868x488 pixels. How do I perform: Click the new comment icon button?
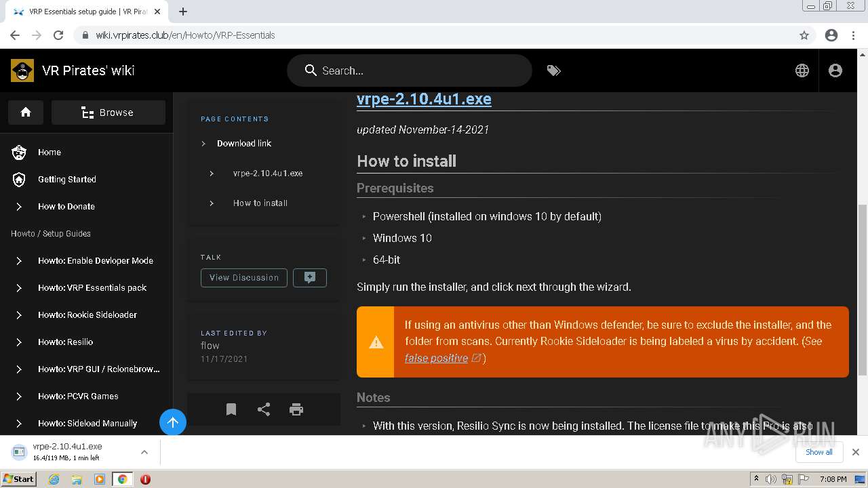310,278
